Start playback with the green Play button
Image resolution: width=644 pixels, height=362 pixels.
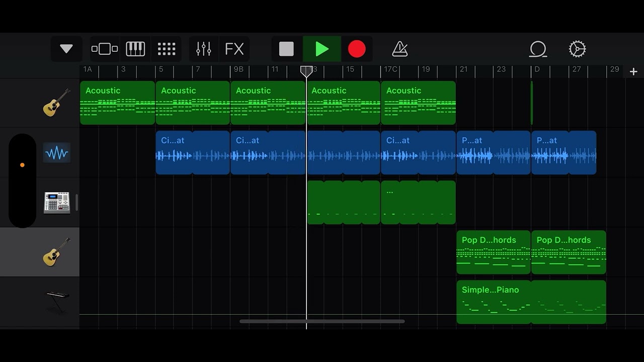pos(322,49)
